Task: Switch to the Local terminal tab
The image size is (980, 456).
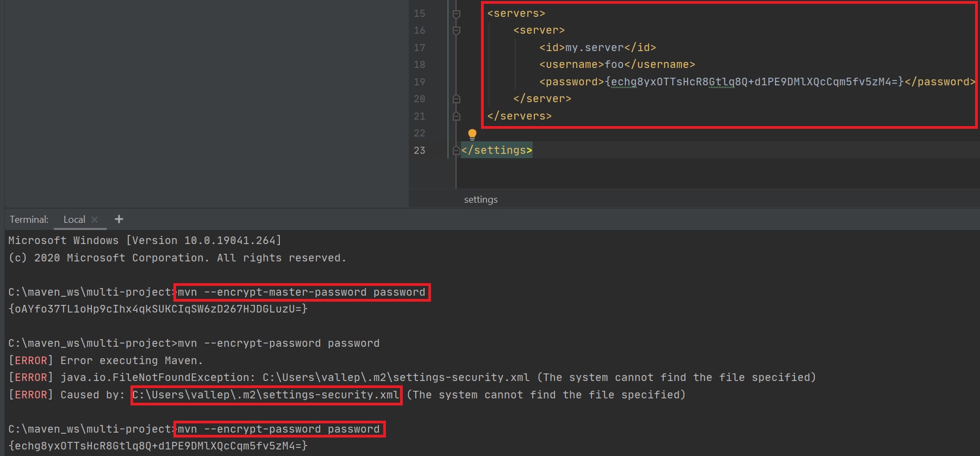Action: click(x=74, y=220)
